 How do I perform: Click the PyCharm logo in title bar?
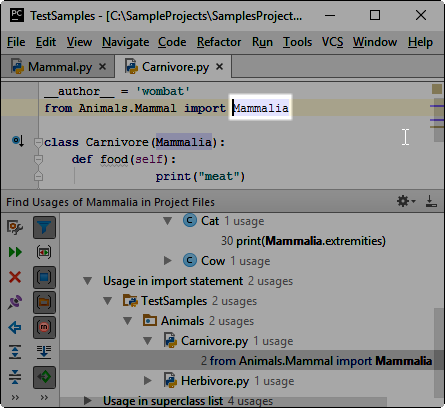[x=16, y=15]
